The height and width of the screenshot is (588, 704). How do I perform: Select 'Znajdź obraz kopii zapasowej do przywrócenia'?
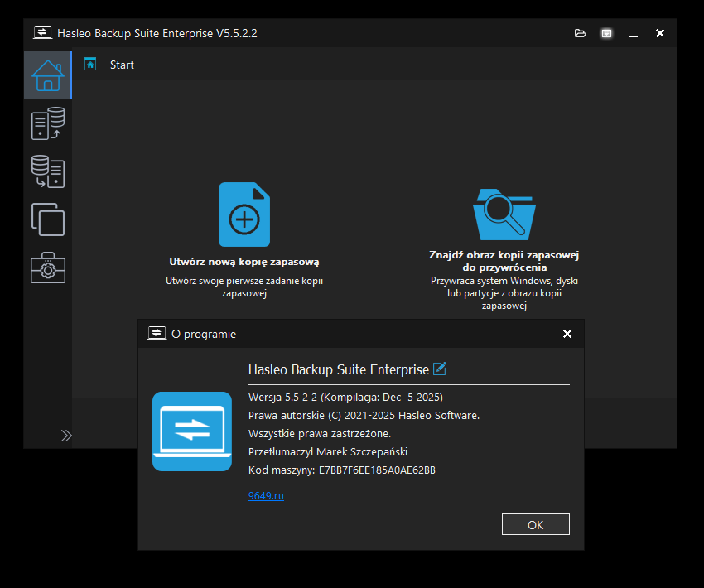[504, 261]
